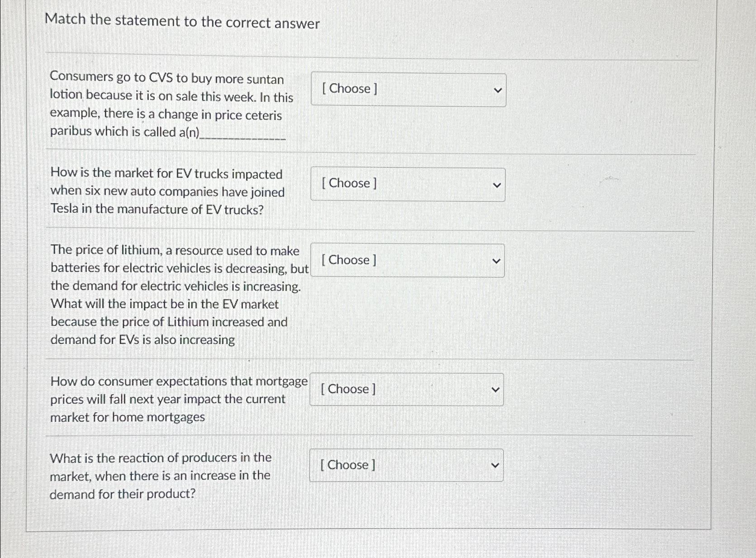Screen dimensions: 756x558
Task: Click the chevron on the last Choose box
Action: pyautogui.click(x=495, y=465)
